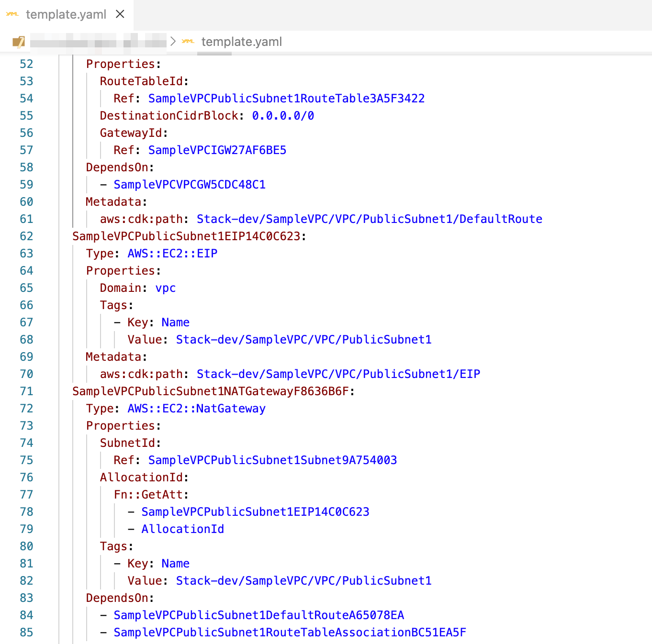Click DependsOn key on line 83

click(x=117, y=598)
